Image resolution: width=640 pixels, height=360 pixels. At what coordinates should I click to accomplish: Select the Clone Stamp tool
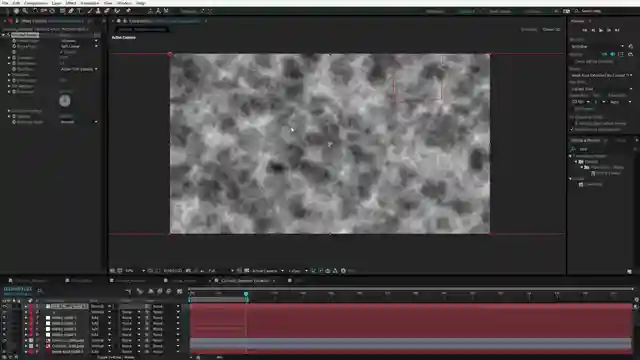coord(98,11)
